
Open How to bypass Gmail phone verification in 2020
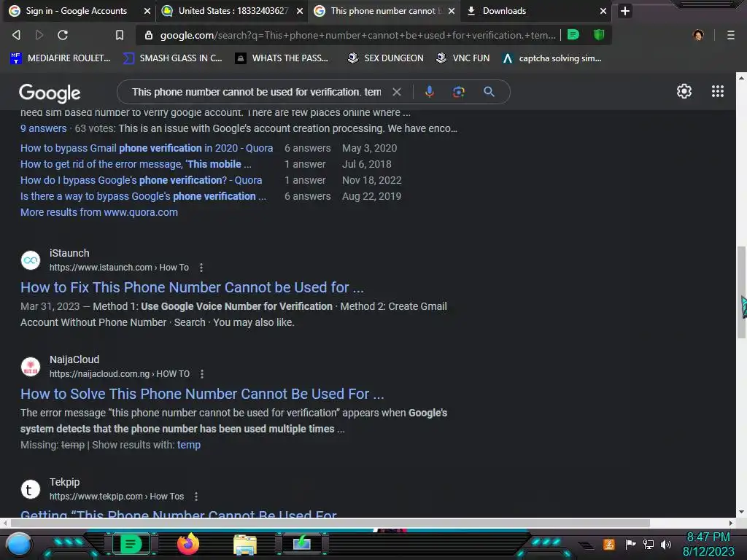[147, 148]
